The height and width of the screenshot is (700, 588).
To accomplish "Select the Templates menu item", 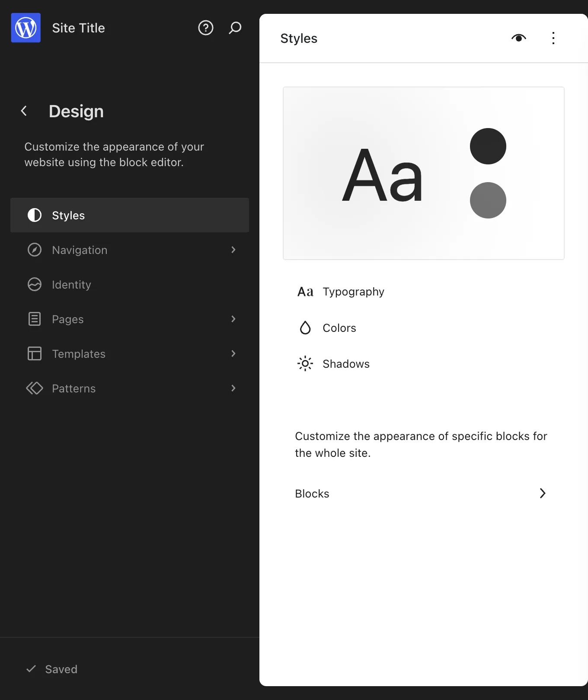I will 130,353.
